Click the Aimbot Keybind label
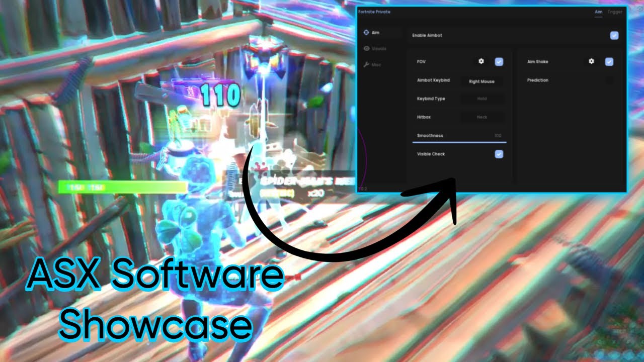644x362 pixels. click(x=433, y=80)
